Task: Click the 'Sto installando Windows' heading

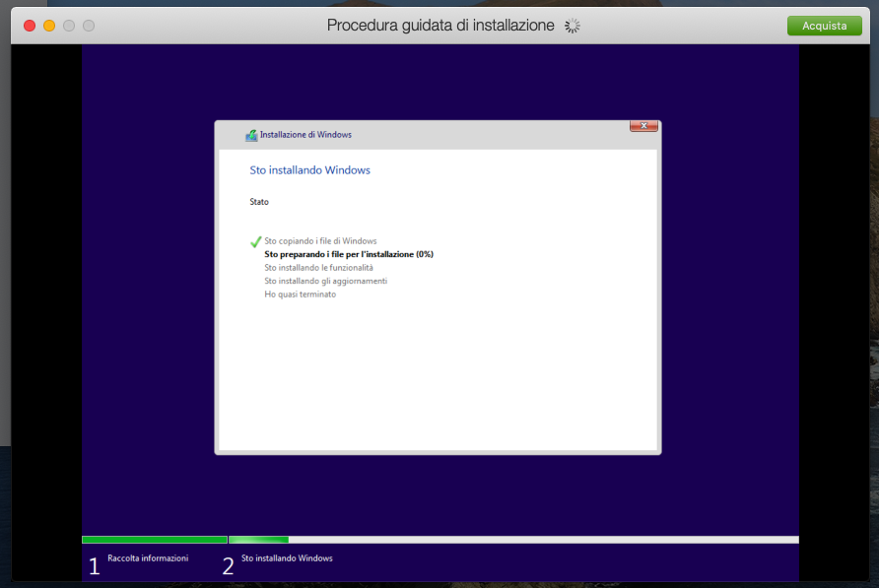Action: (x=309, y=170)
